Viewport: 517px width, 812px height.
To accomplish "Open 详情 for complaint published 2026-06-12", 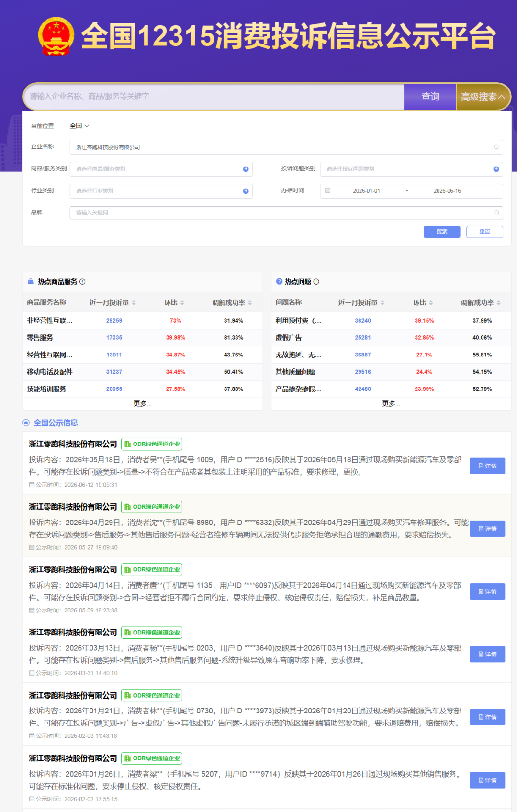I will 487,466.
